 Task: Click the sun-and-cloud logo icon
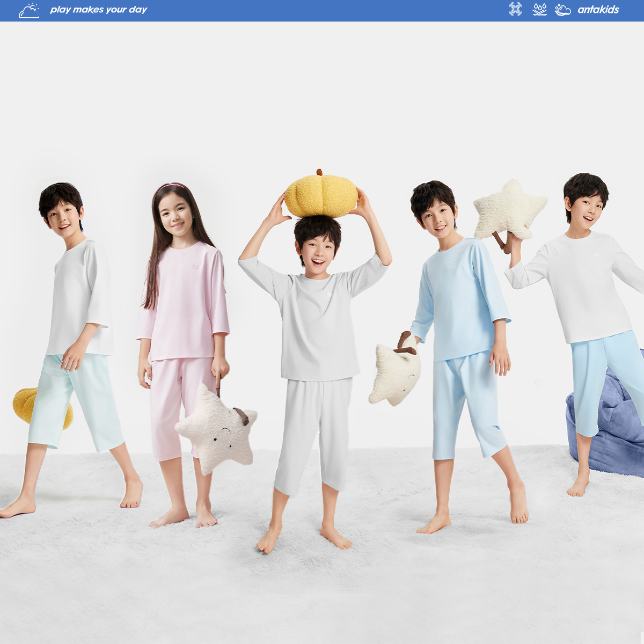point(29,10)
